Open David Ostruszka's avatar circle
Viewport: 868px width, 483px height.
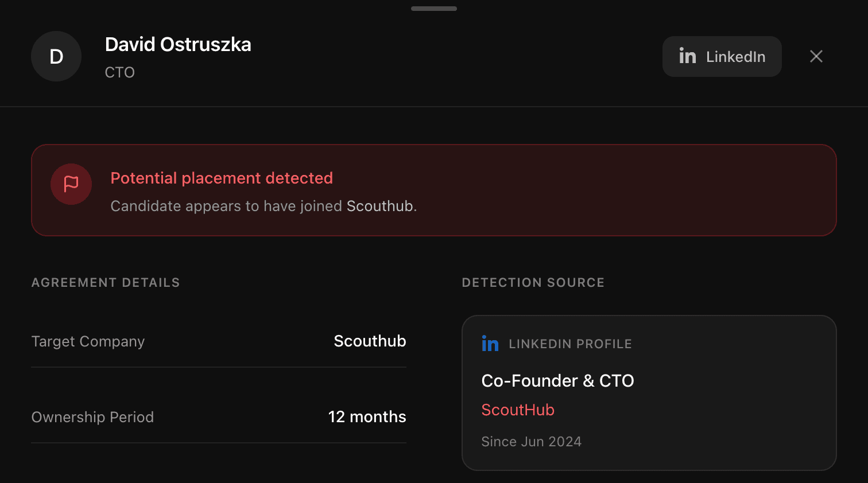tap(56, 56)
